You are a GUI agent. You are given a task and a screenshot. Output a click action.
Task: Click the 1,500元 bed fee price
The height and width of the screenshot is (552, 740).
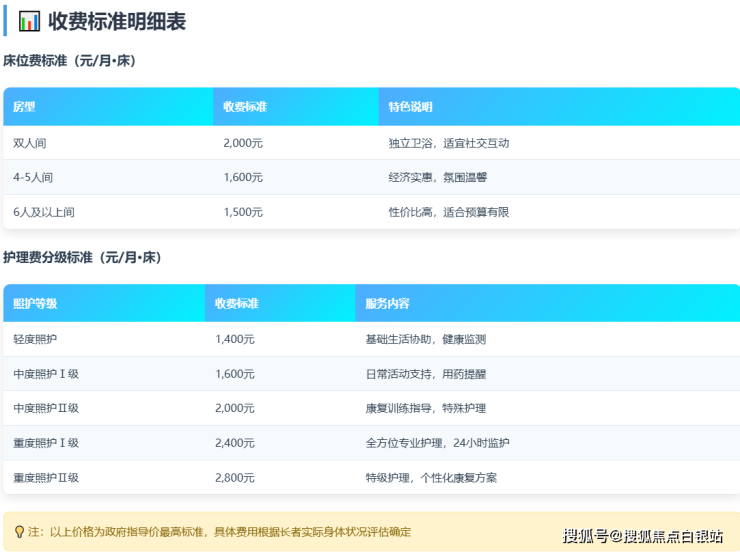[x=243, y=212]
